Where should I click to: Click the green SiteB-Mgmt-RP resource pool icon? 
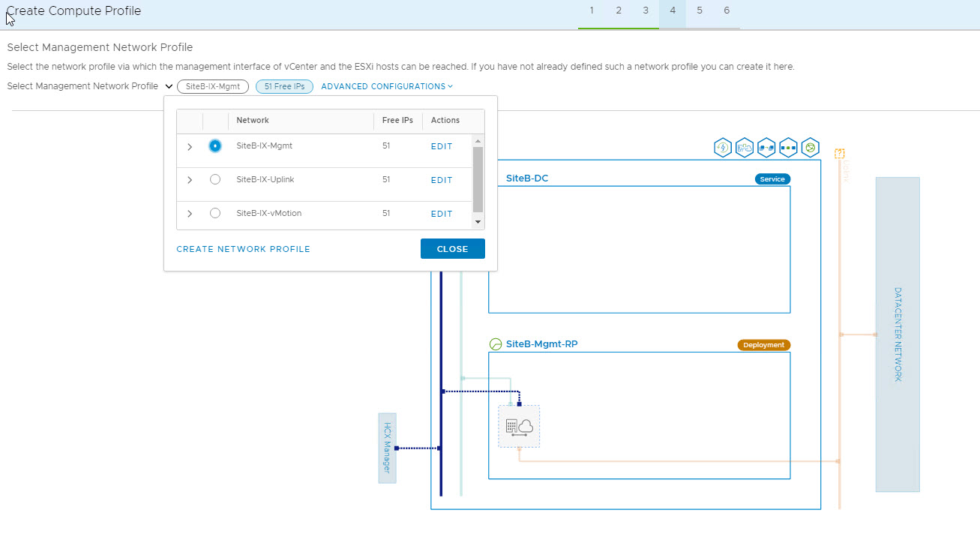point(496,344)
